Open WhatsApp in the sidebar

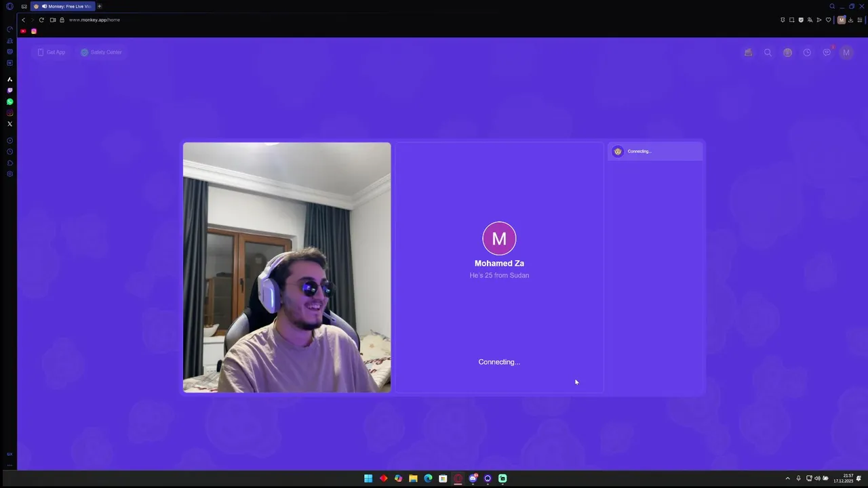[9, 102]
